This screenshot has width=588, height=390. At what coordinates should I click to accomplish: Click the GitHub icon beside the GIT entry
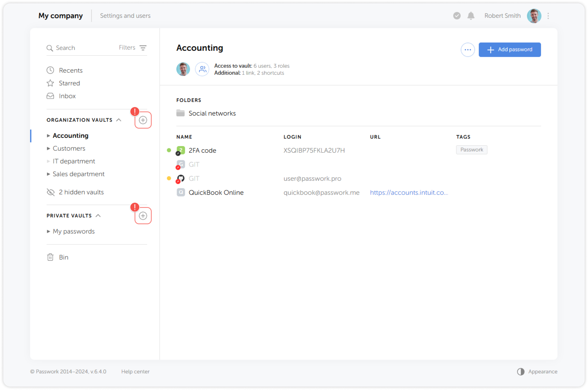click(x=180, y=178)
